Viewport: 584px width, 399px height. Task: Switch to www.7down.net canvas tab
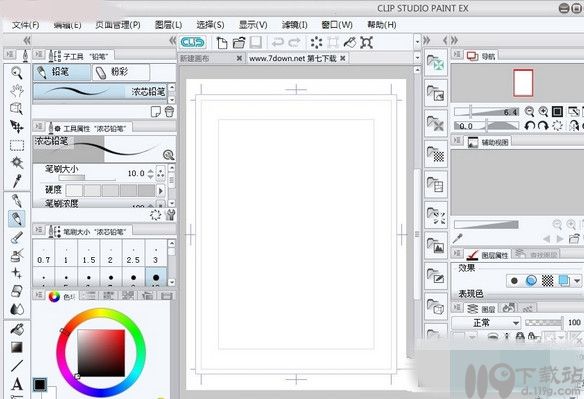292,58
